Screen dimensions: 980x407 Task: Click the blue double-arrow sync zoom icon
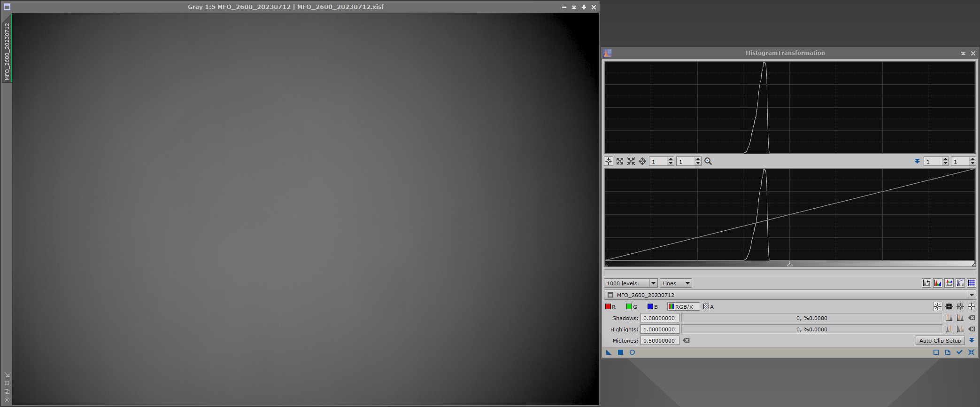pos(917,161)
